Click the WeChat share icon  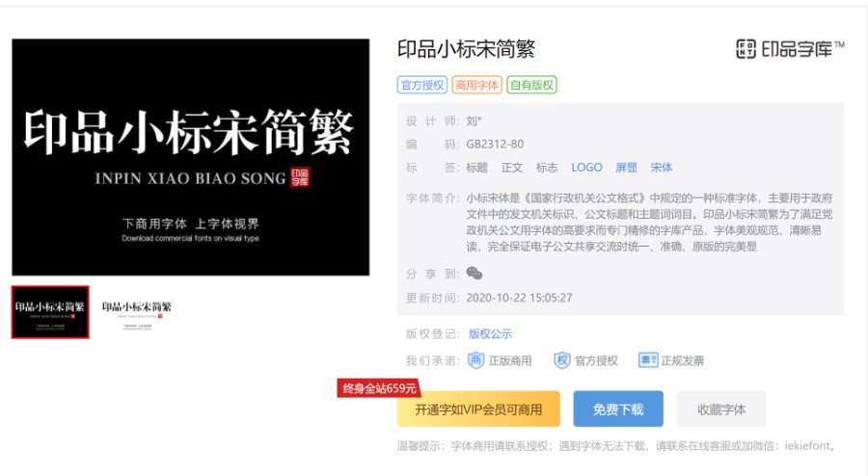point(474,273)
